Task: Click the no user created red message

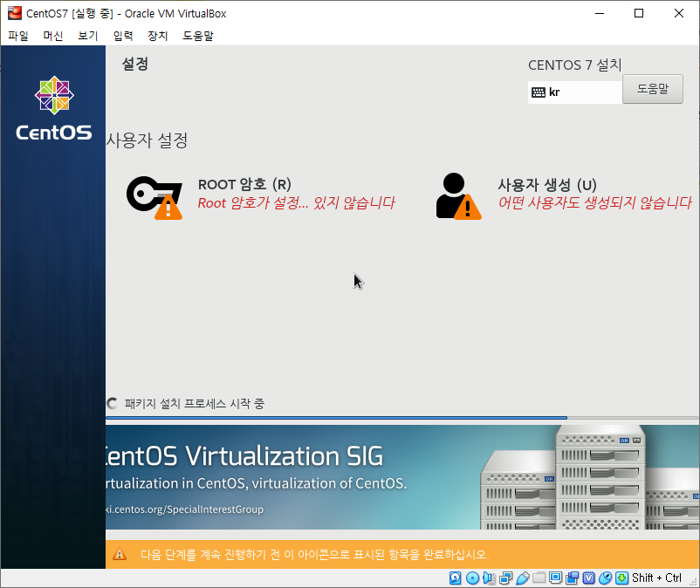Action: click(x=595, y=203)
